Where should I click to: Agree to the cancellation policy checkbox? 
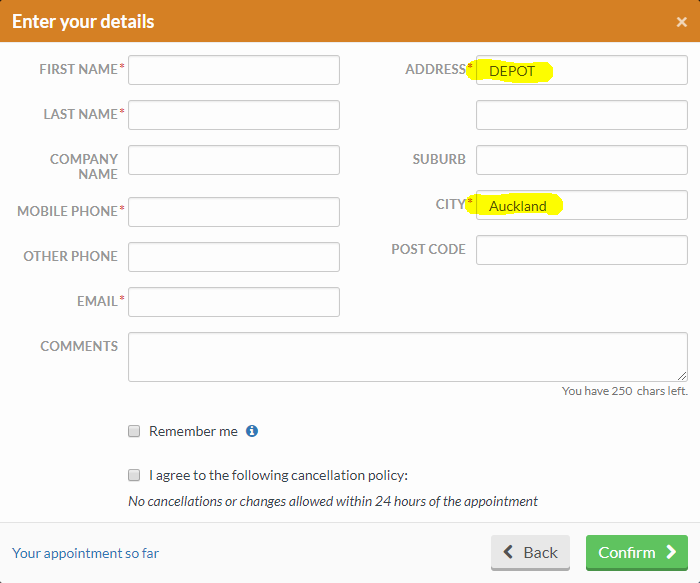[134, 475]
